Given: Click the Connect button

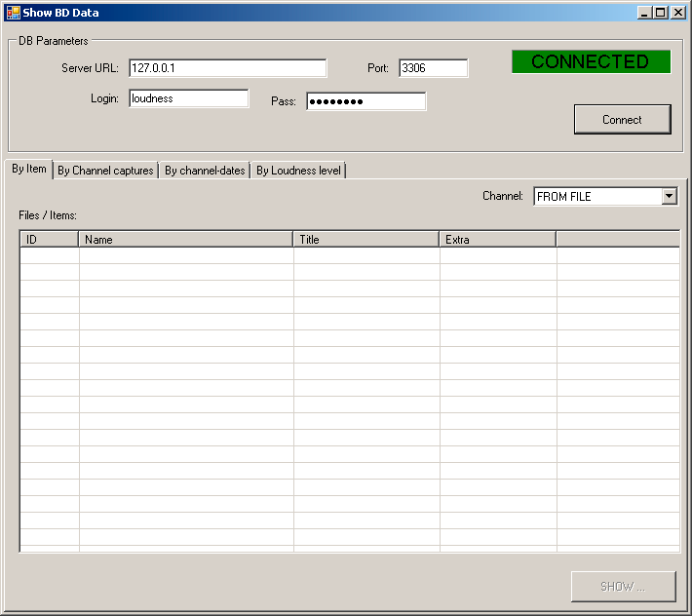Looking at the screenshot, I should (622, 119).
